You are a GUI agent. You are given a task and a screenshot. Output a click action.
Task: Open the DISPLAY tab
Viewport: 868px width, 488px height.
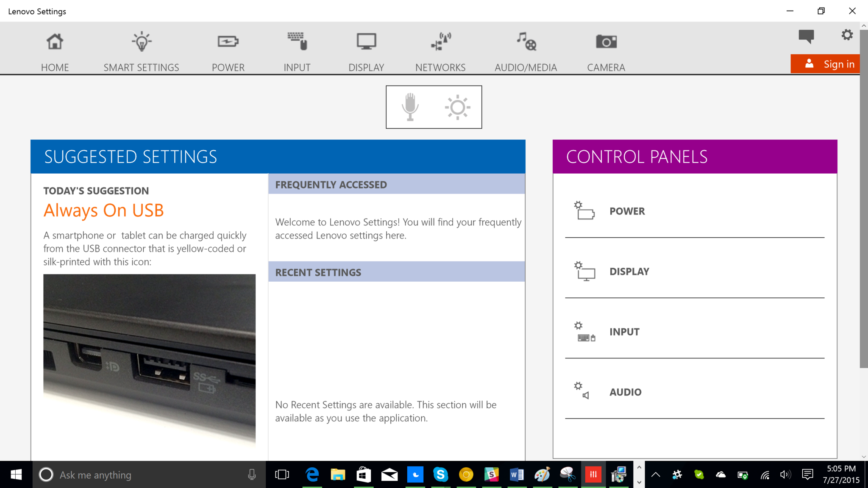tap(366, 52)
